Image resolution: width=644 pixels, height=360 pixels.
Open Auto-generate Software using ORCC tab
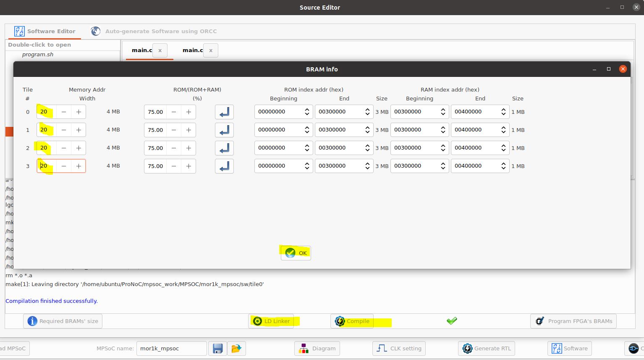point(154,31)
